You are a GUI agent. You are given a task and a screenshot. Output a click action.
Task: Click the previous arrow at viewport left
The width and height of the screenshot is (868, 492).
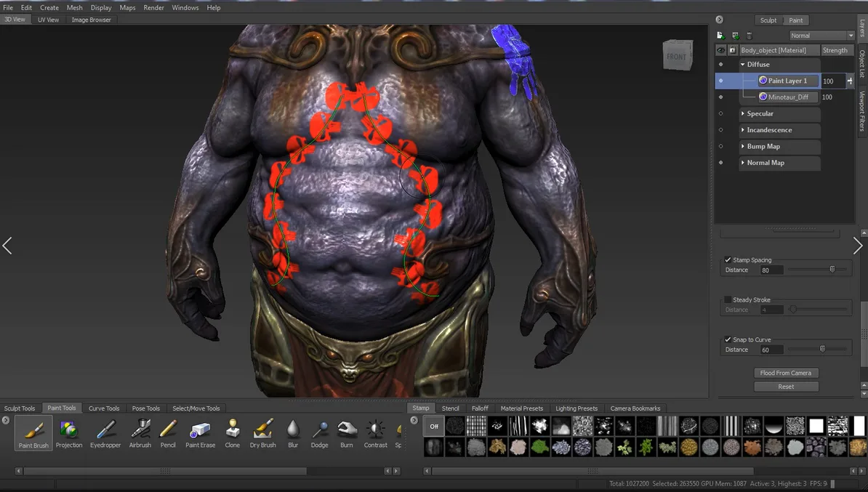(7, 246)
